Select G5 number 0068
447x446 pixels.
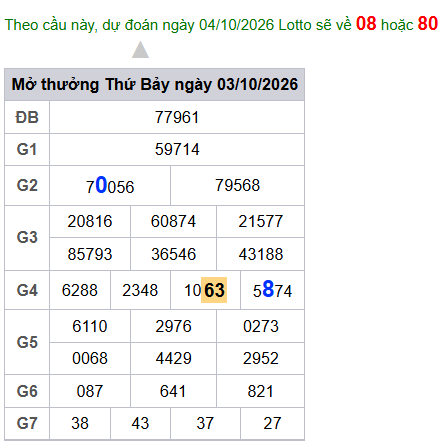click(x=90, y=358)
